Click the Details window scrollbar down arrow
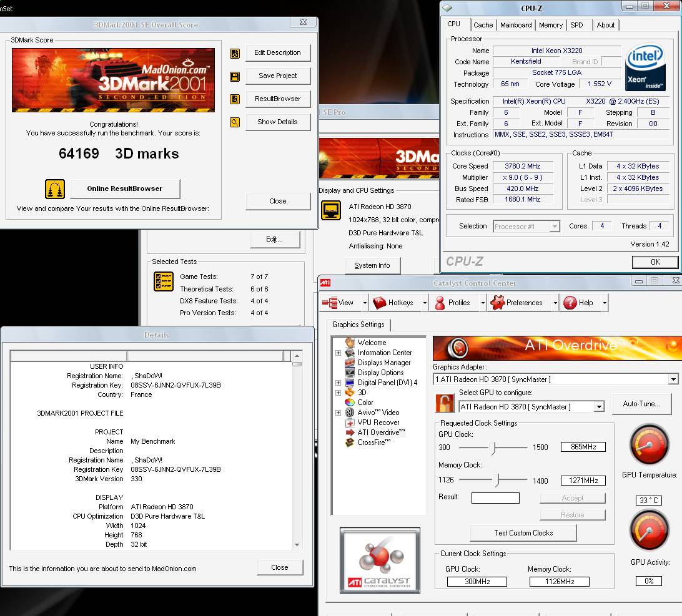The height and width of the screenshot is (616, 682). pyautogui.click(x=297, y=545)
